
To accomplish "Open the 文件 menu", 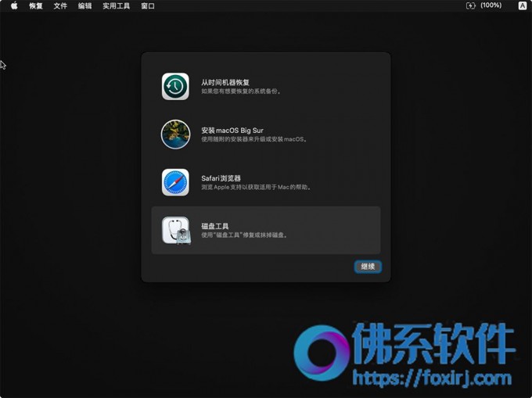I will point(60,5).
